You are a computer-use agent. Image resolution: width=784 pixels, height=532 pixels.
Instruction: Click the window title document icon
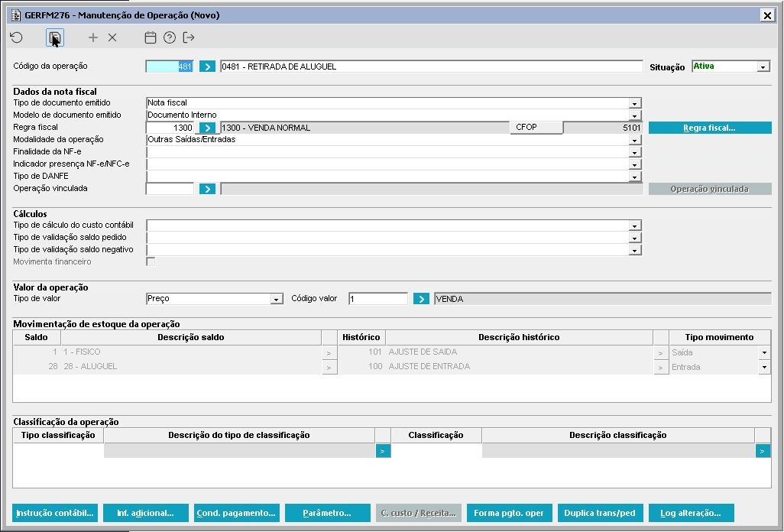point(17,15)
